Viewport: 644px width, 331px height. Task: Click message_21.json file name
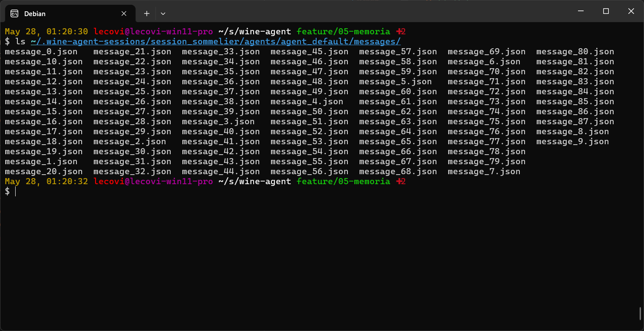click(132, 52)
